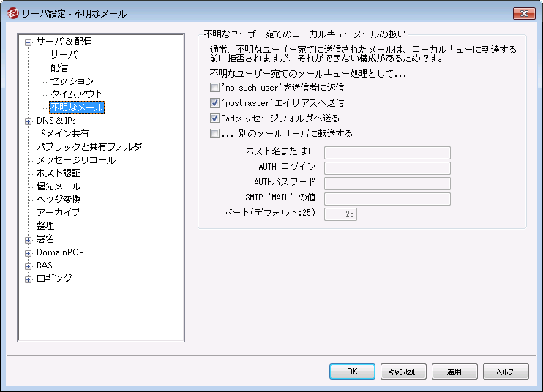Click the 適用 apply button
Screen dimensions: 543x392
(454, 372)
